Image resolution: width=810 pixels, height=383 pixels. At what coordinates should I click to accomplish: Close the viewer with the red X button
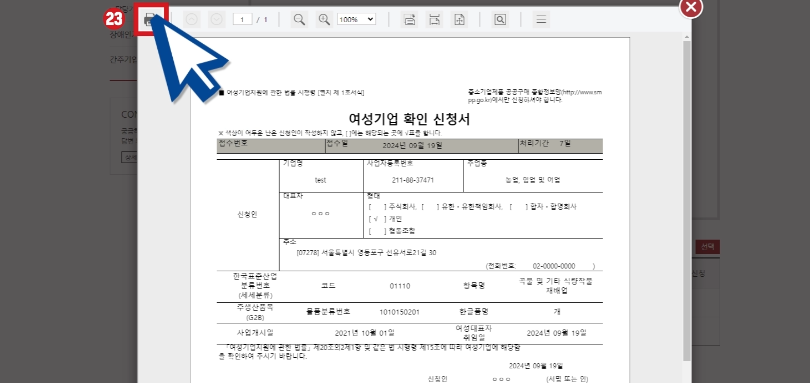(691, 7)
